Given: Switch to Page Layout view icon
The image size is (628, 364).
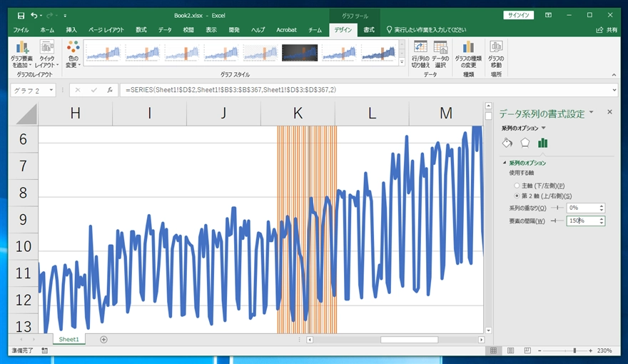Looking at the screenshot, I should (x=510, y=350).
